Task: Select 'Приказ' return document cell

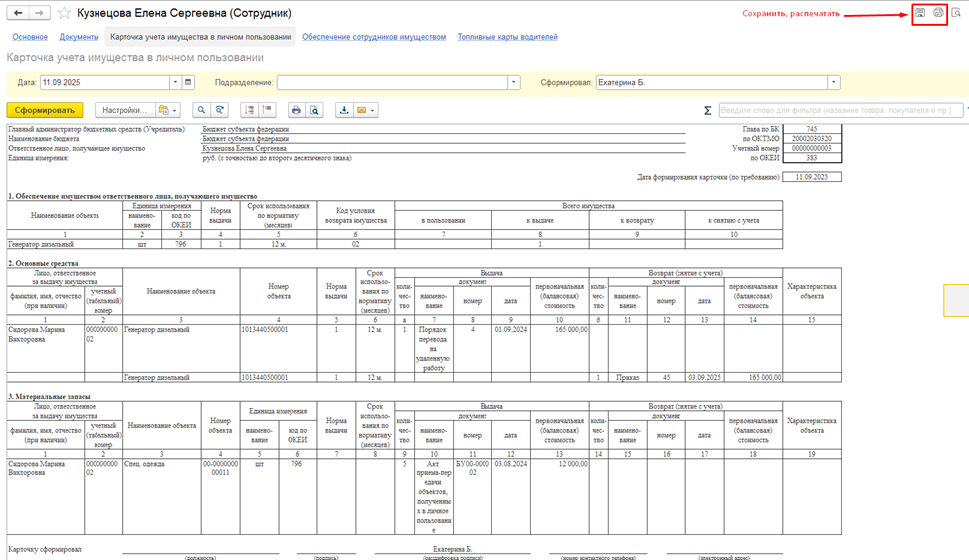Action: [627, 377]
